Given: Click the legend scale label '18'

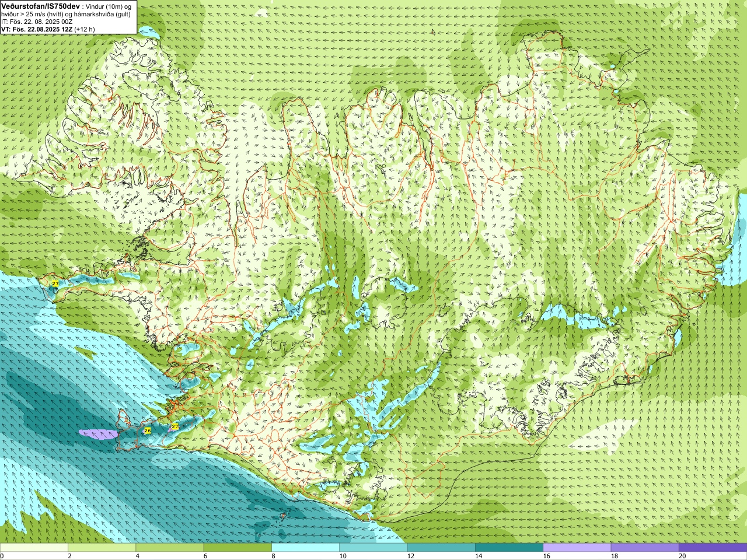Looking at the screenshot, I should (x=615, y=556).
